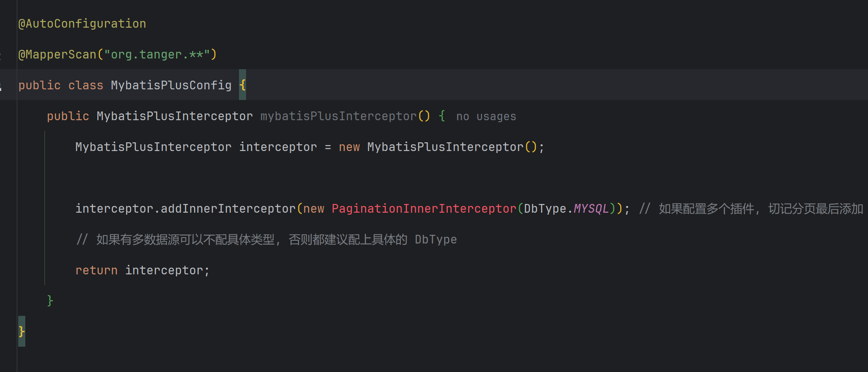Click the MybatisPlusInterceptor return type
868x372 pixels.
point(174,115)
